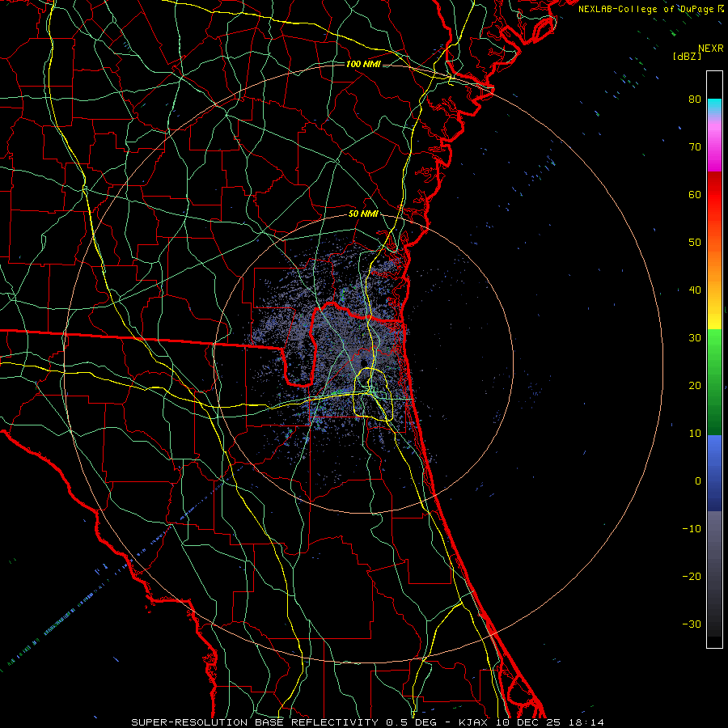Click the 20 value on the colorbar scale
The image size is (728, 728).
[x=695, y=385]
